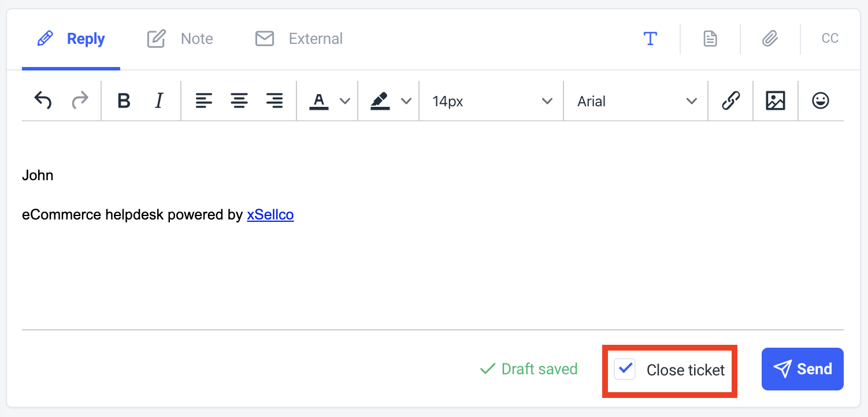Switch to the Note tab
This screenshot has width=868, height=417.
180,39
